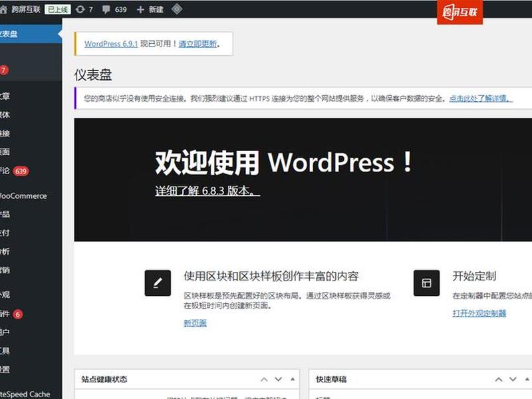Select the Dashboard (仪表盘) sidebar menu item
This screenshot has height=399, width=532.
point(31,34)
